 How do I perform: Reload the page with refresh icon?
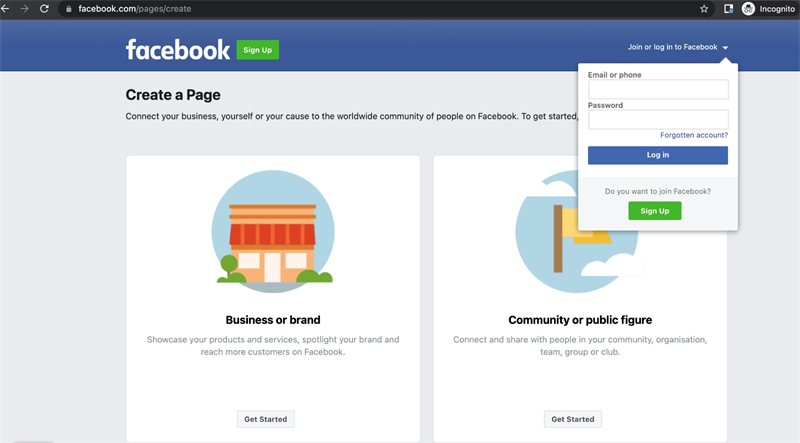tap(44, 9)
